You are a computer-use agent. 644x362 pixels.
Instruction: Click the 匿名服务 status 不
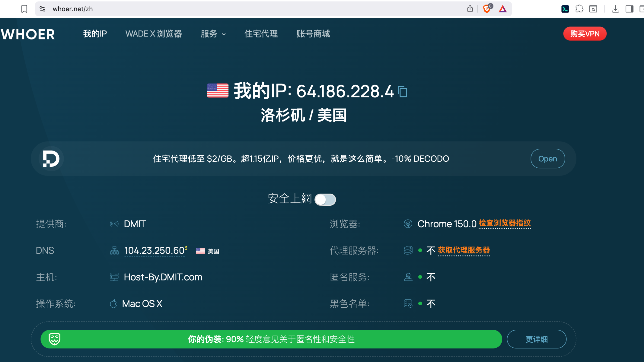click(x=431, y=277)
